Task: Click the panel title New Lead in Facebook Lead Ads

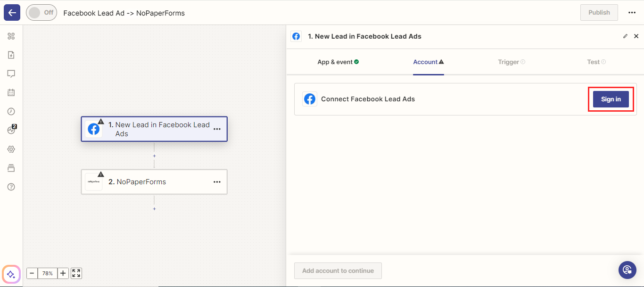Action: (x=364, y=36)
